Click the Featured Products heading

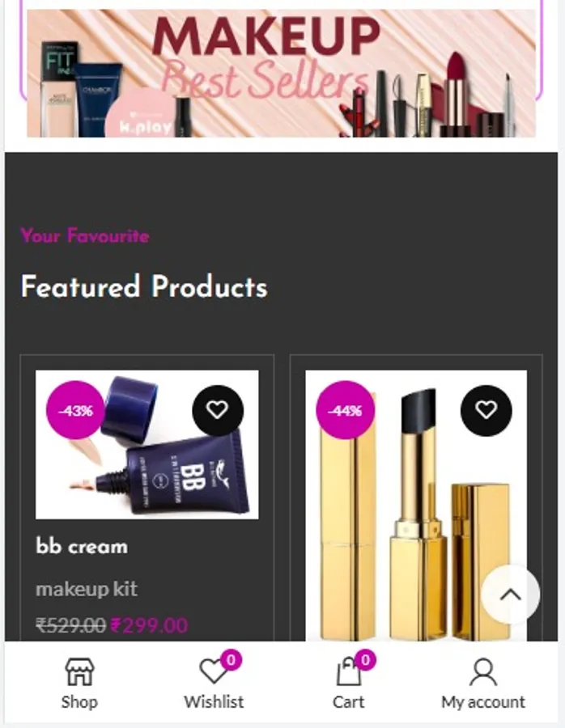(144, 286)
